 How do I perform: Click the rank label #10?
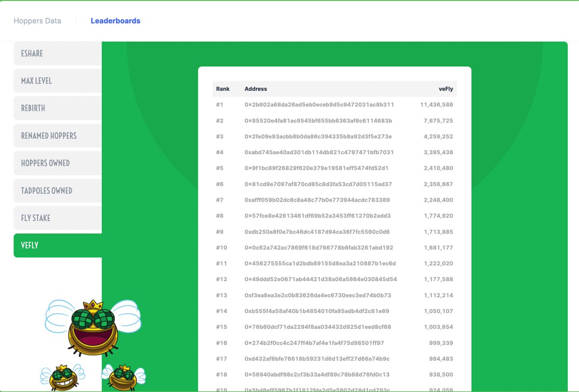221,248
